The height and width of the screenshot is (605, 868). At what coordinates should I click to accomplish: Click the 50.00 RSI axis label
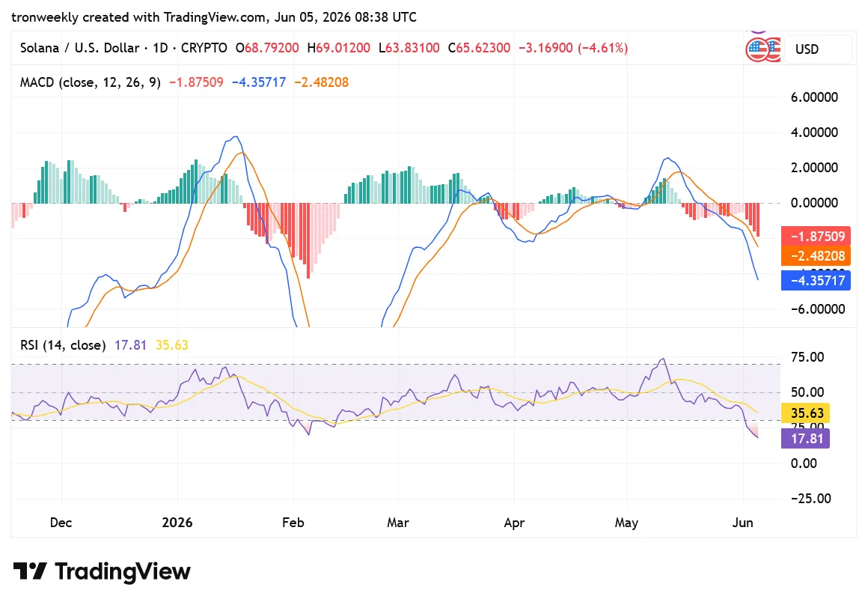pos(807,392)
